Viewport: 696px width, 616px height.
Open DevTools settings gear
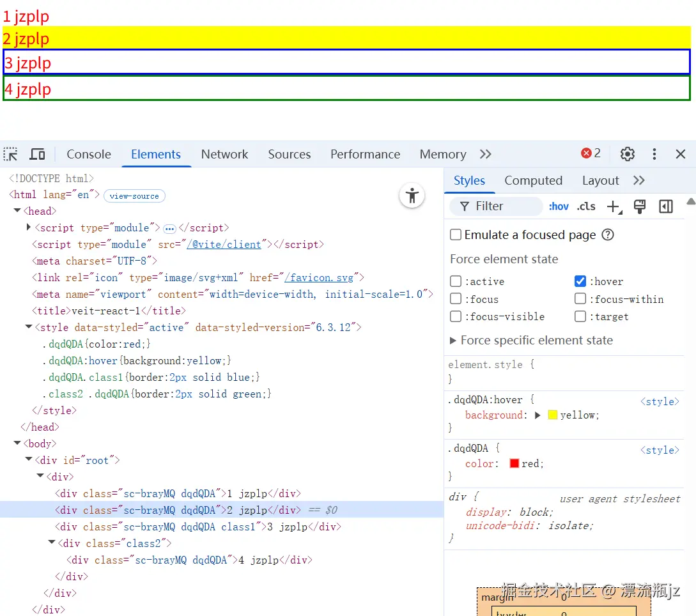627,154
